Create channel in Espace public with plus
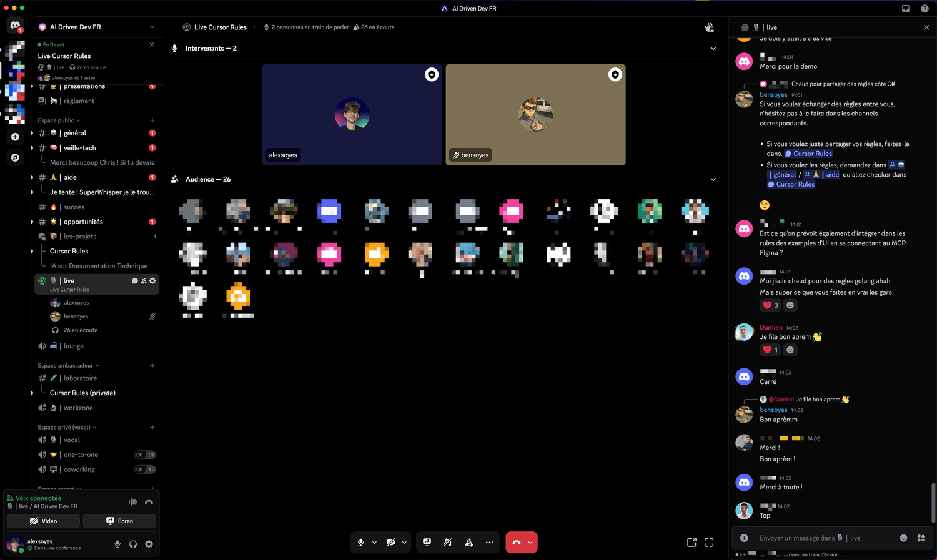The width and height of the screenshot is (937, 560). pos(152,120)
